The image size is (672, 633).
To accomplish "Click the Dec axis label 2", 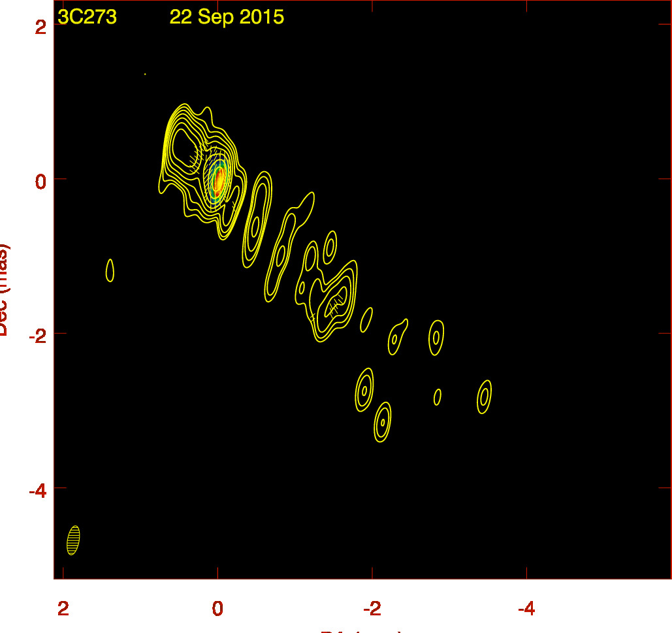I will click(x=40, y=27).
